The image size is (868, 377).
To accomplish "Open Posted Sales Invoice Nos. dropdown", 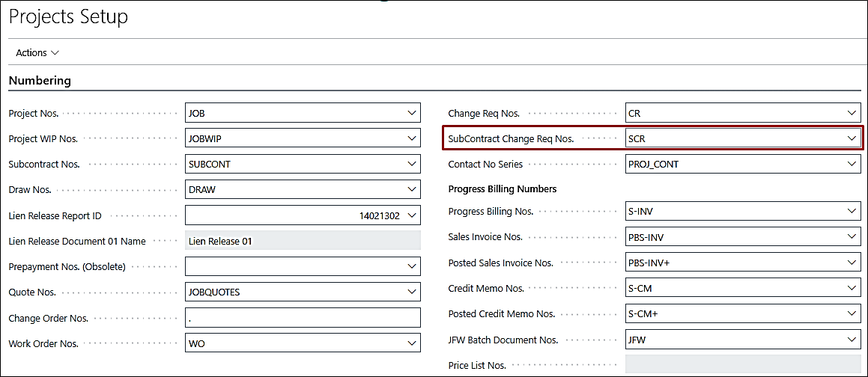I will (851, 263).
